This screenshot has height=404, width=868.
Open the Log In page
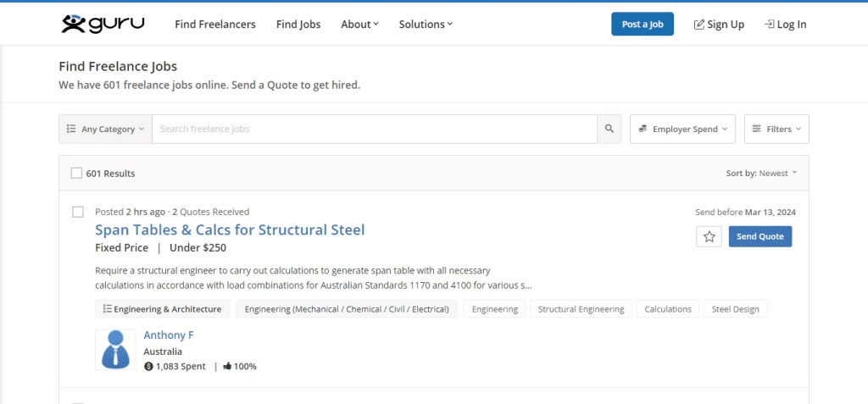tap(785, 25)
